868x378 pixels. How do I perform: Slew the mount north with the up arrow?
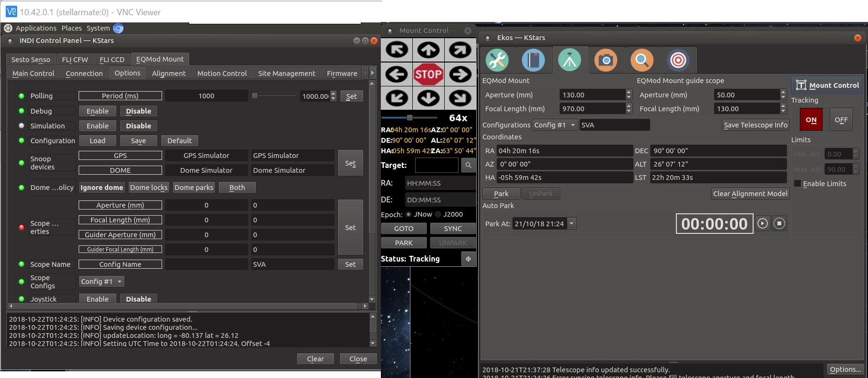(x=429, y=50)
